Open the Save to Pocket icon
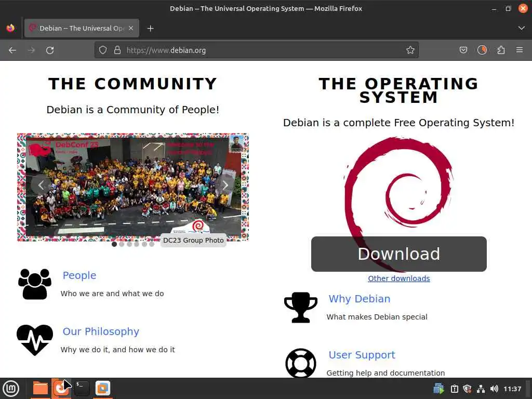532x399 pixels. (x=463, y=50)
